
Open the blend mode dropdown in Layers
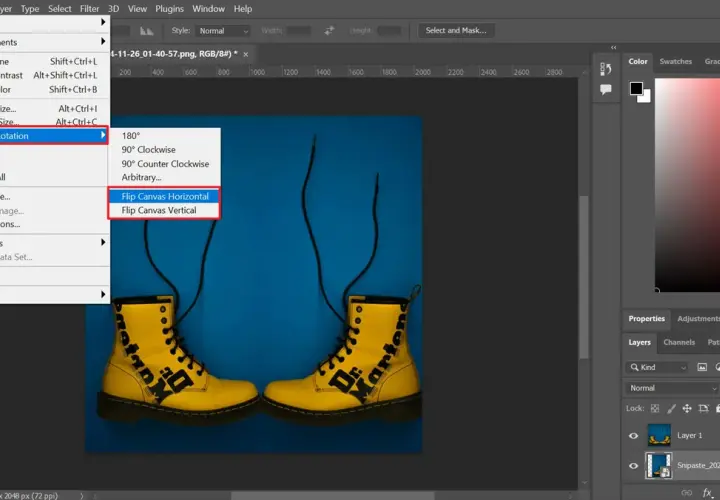[672, 388]
